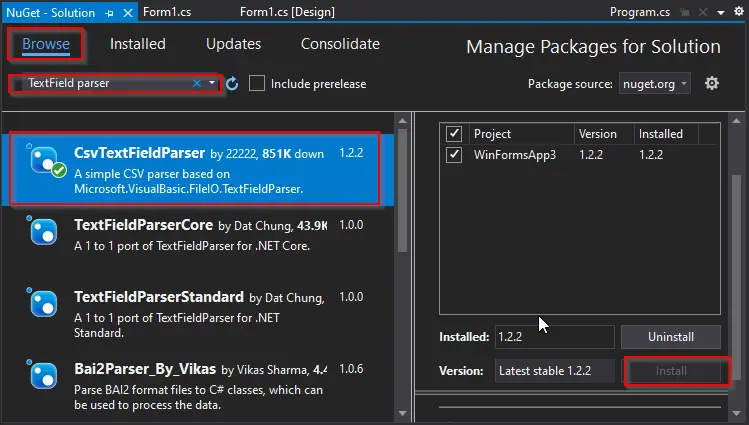The image size is (749, 425).
Task: Switch to the Browse tab
Action: point(46,44)
